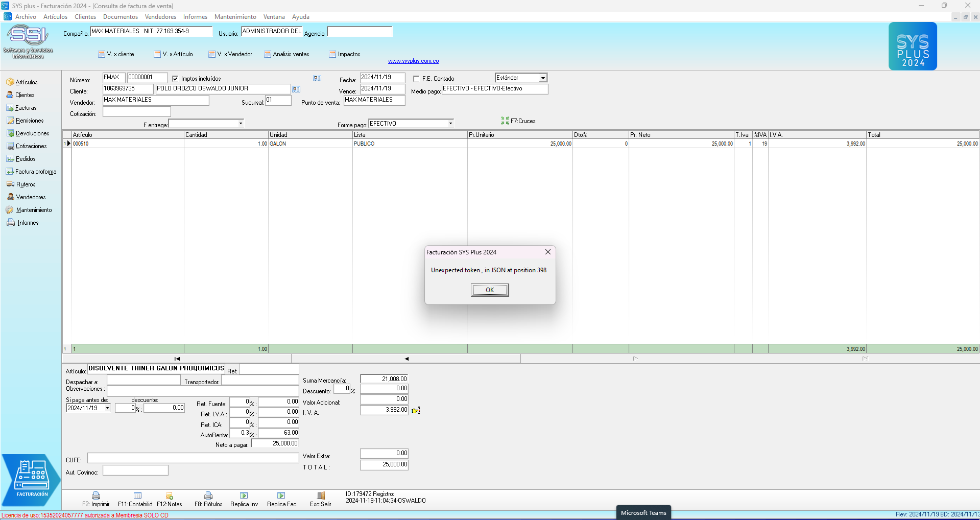Open Ruteros in the sidebar

click(21, 184)
